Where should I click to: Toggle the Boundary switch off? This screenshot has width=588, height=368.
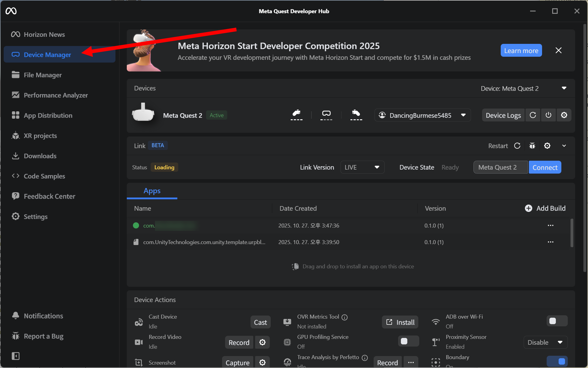click(556, 361)
